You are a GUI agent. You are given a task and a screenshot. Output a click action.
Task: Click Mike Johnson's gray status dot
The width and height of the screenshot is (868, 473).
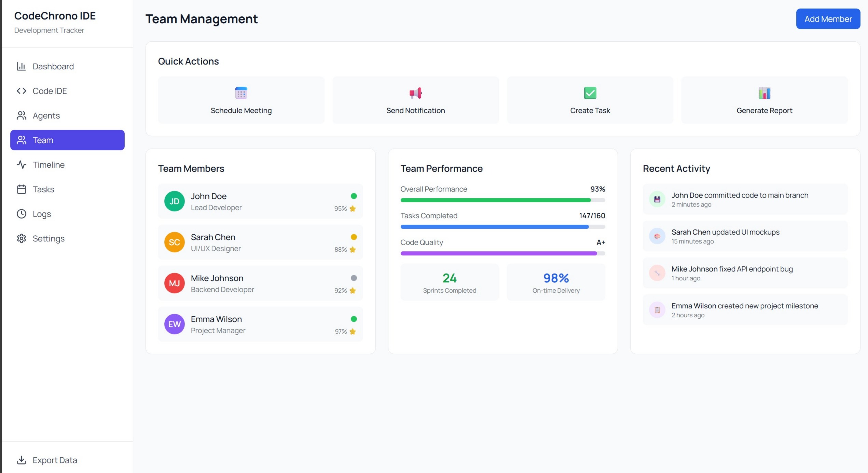tap(354, 278)
